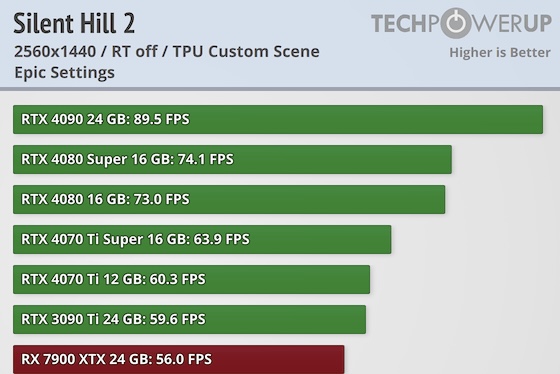
Task: Click the TechPowerUp power button logo icon
Action: pos(456,23)
